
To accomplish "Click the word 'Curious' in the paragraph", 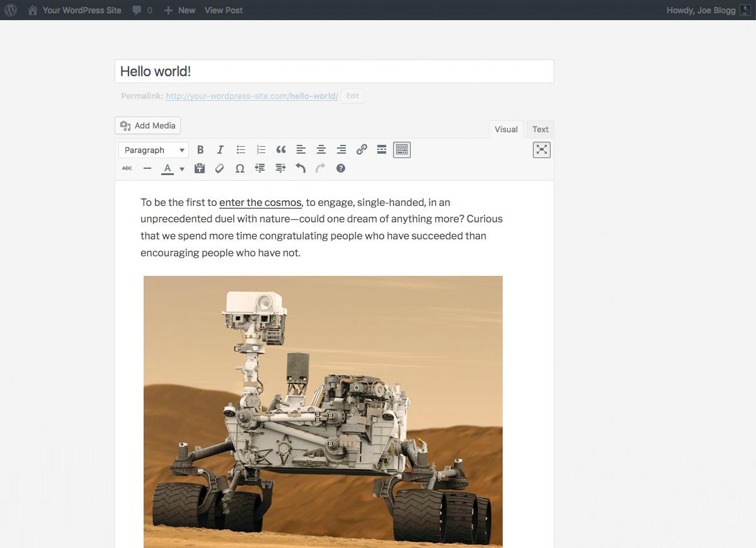I will tap(484, 219).
